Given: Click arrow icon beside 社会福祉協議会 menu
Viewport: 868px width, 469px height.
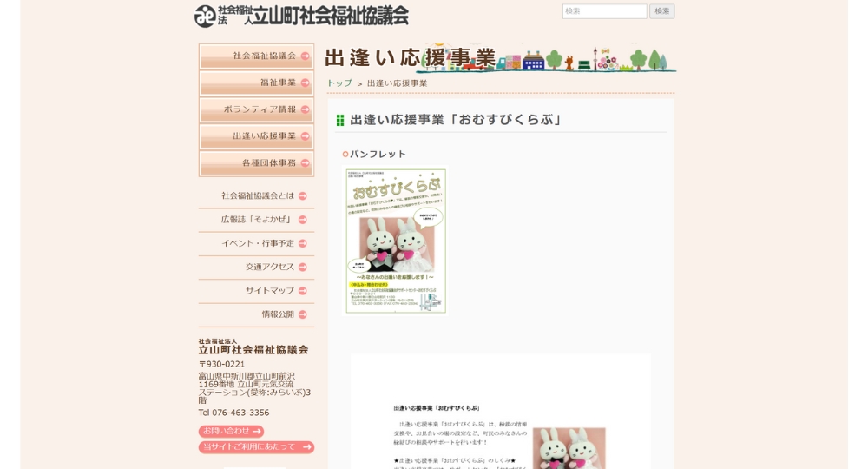Looking at the screenshot, I should pyautogui.click(x=305, y=56).
